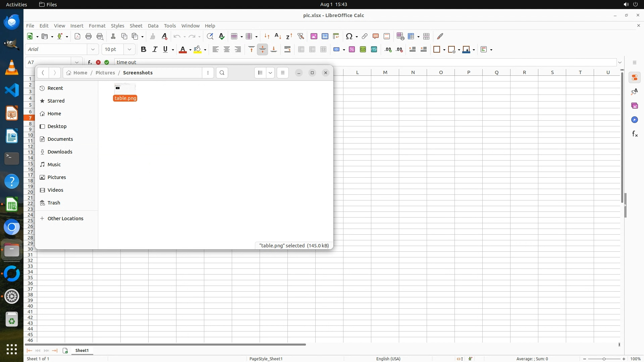
Task: Switch to the Sheet1 tab
Action: pos(82,350)
